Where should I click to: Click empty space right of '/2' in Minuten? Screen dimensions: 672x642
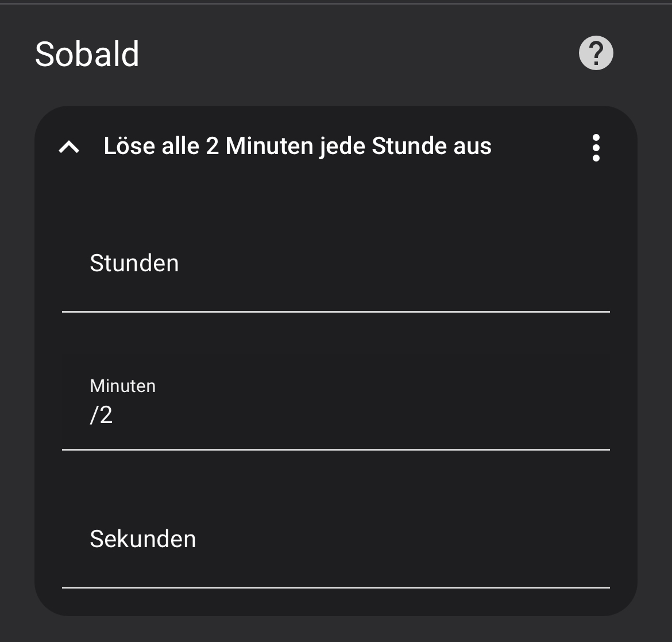pos(360,415)
